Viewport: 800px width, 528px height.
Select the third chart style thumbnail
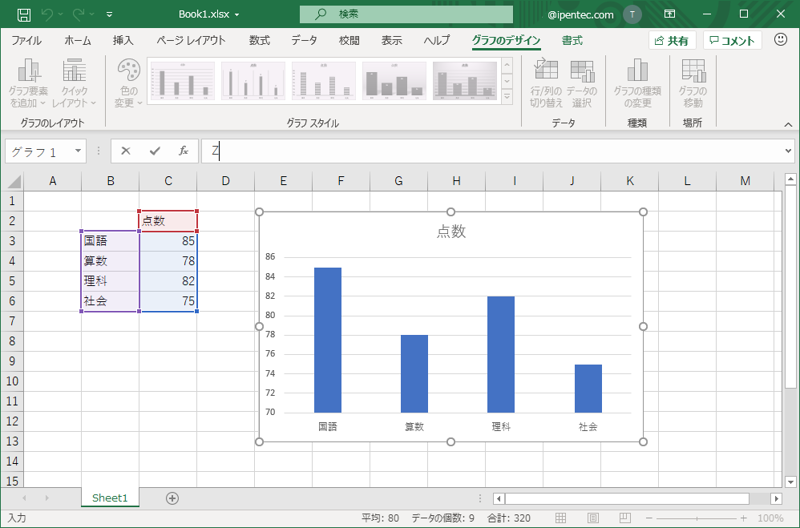(323, 81)
